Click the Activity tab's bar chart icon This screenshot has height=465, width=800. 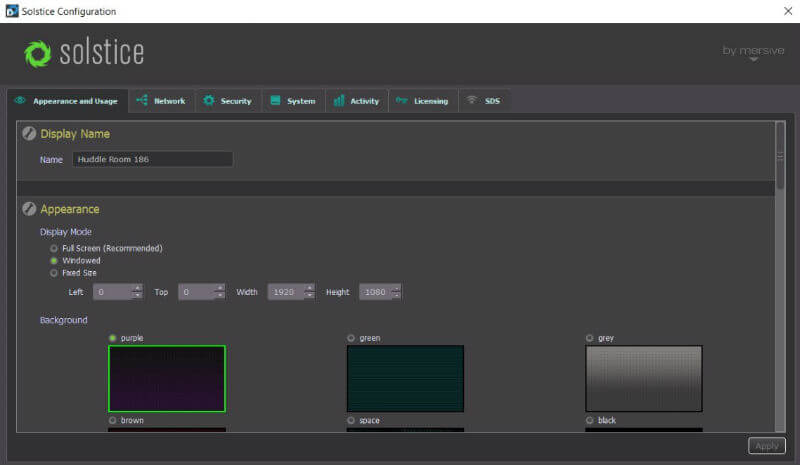[x=339, y=100]
